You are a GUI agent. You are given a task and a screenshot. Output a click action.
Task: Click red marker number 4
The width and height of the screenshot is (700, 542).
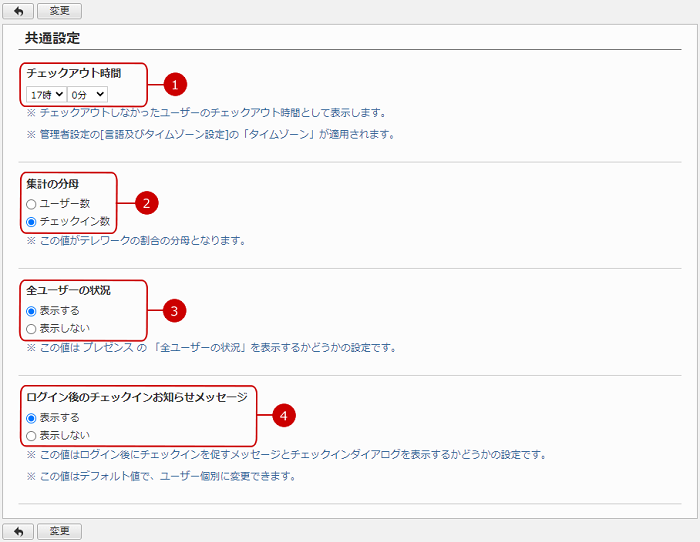click(x=285, y=415)
